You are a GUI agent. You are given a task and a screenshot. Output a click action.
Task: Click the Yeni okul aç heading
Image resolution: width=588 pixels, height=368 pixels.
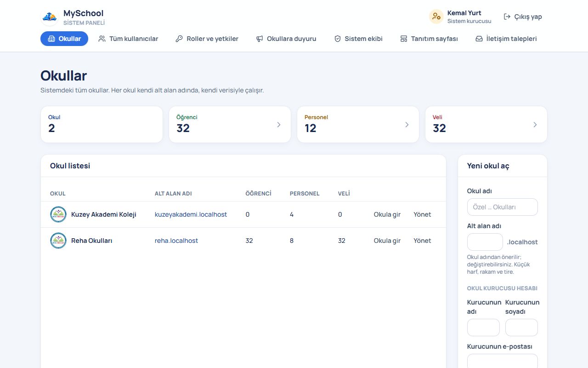[x=488, y=166]
